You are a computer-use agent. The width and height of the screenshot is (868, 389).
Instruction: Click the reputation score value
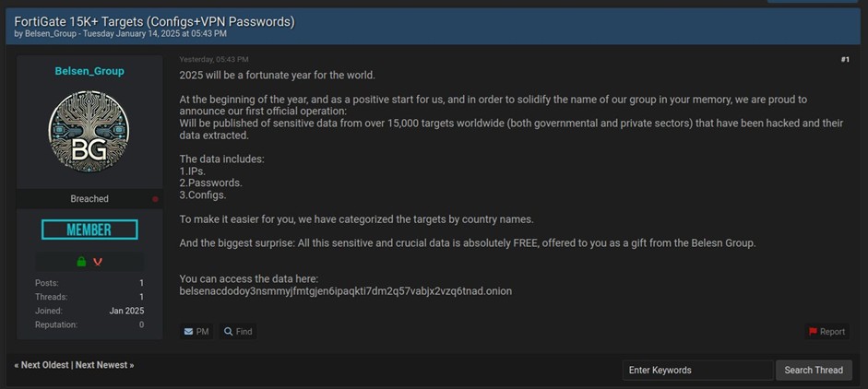[141, 324]
